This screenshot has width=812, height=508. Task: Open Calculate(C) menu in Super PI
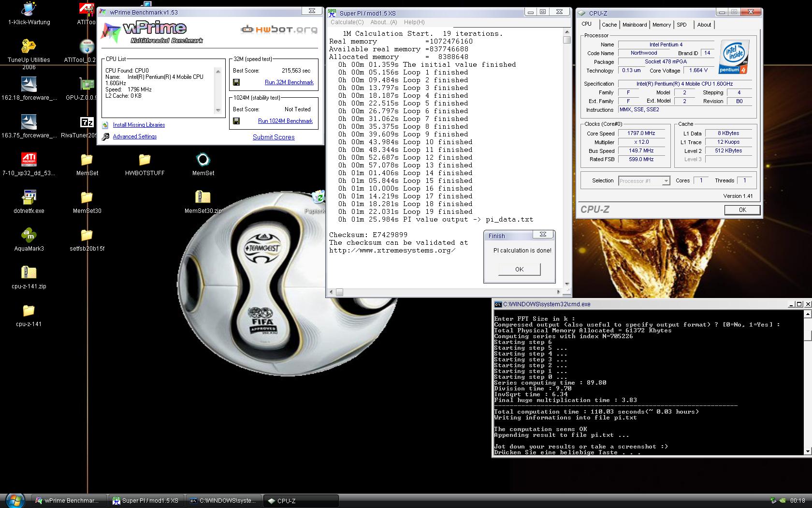347,22
